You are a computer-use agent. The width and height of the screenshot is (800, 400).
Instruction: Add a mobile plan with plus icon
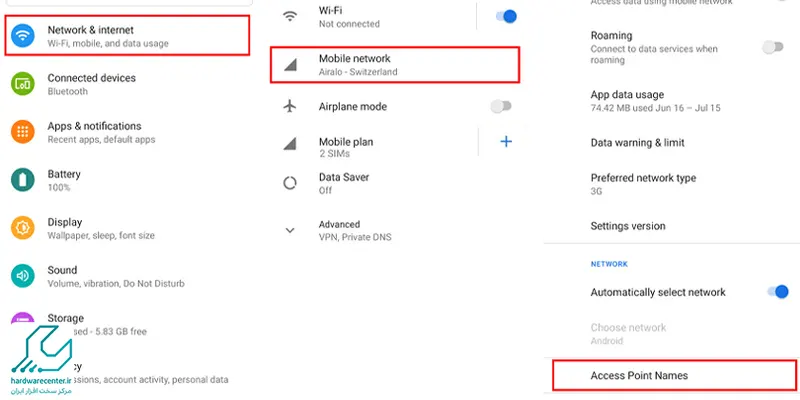tap(506, 141)
